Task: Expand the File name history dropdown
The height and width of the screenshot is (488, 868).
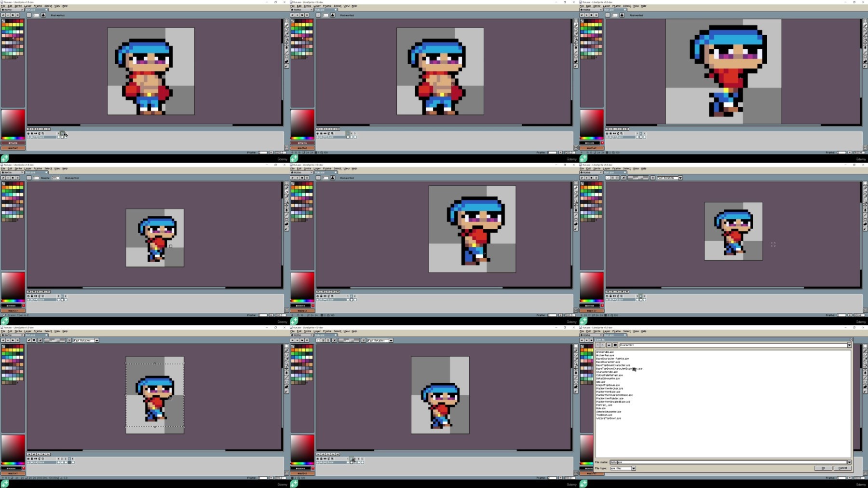Action: pyautogui.click(x=849, y=462)
